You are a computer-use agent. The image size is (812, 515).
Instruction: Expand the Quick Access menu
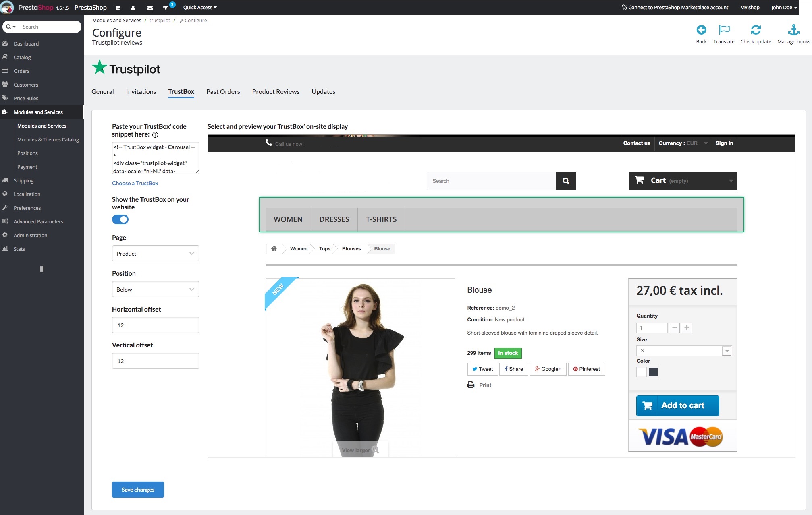click(x=200, y=8)
